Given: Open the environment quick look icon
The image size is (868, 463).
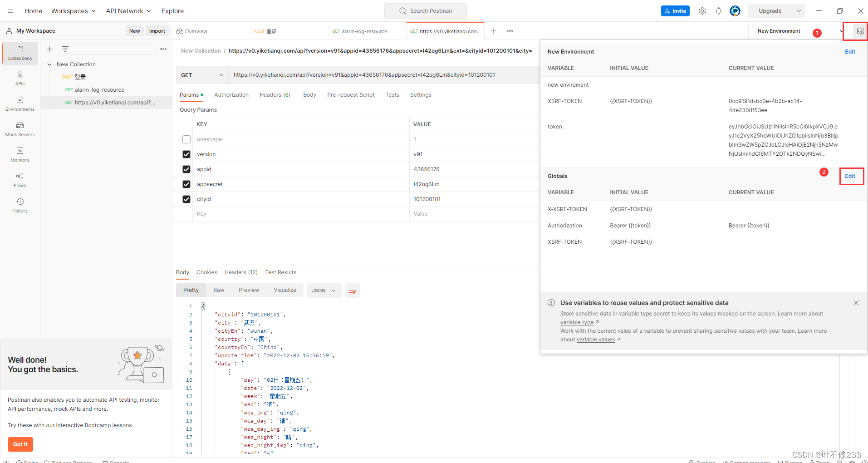Looking at the screenshot, I should pyautogui.click(x=860, y=31).
